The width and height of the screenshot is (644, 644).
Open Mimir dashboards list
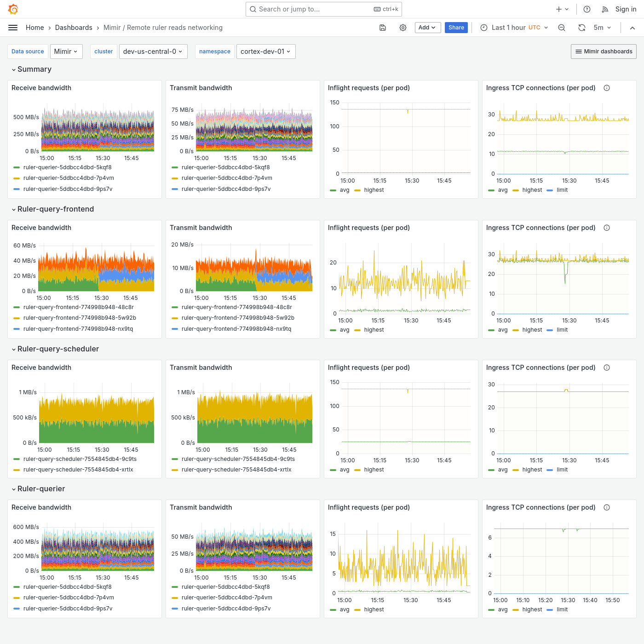[x=604, y=51]
